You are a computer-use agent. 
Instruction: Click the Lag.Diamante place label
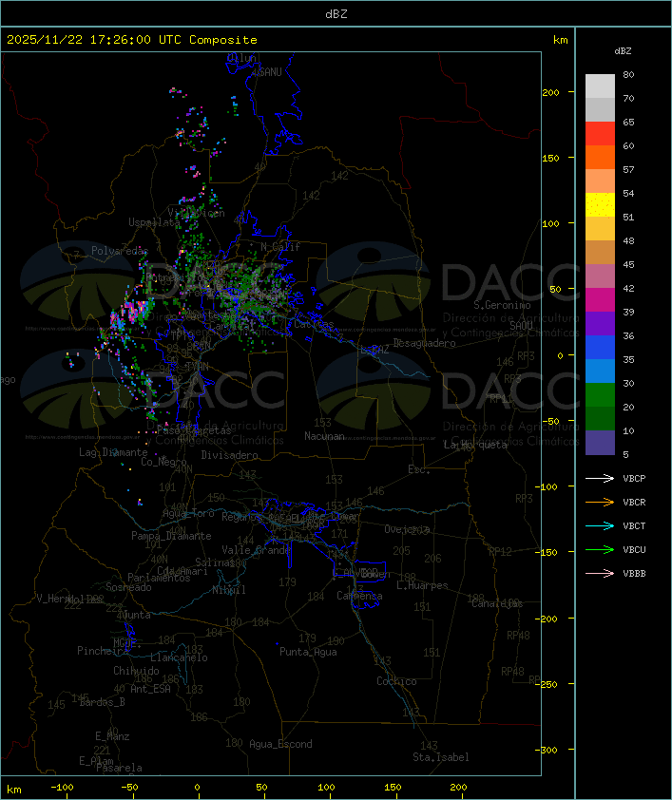click(113, 452)
